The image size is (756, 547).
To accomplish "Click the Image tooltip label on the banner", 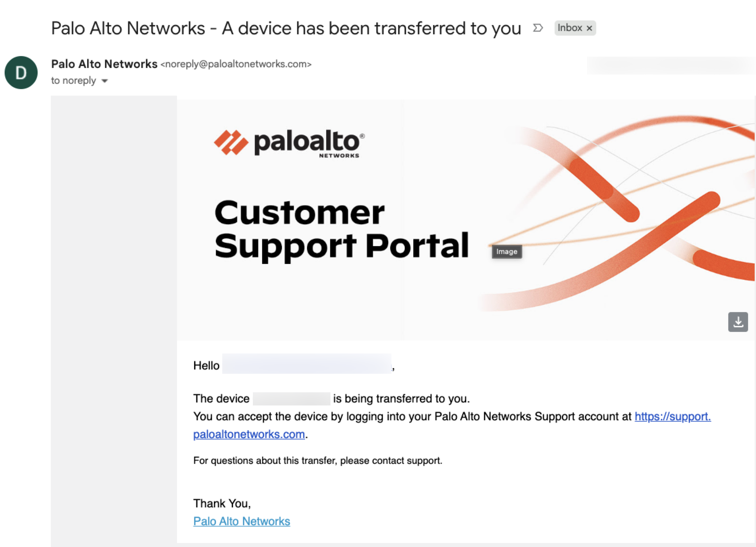I will coord(507,251).
